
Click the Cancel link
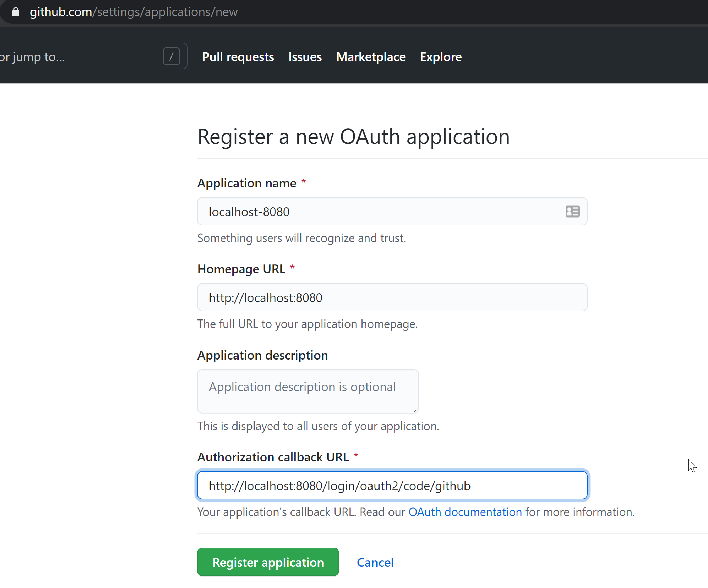[x=375, y=562]
